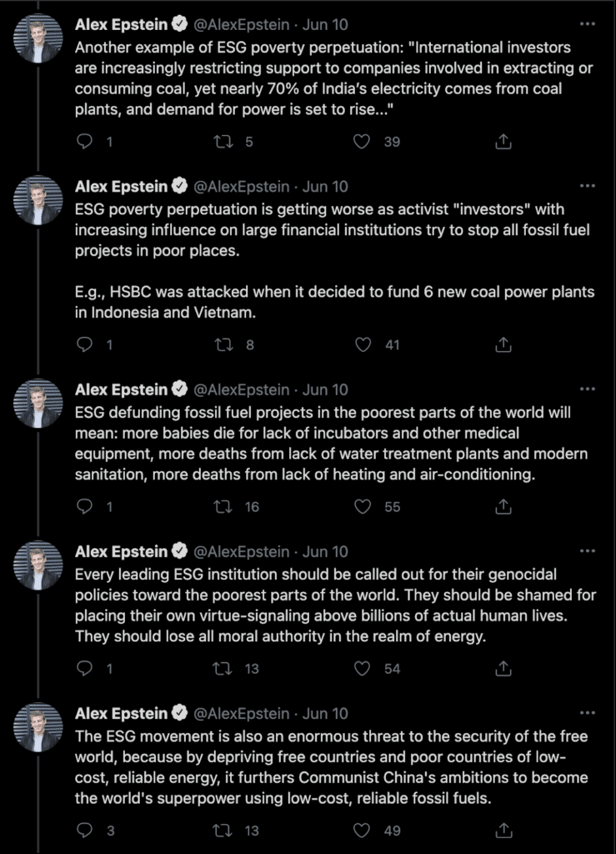Share the tweet about incubators and sanitation

(x=503, y=506)
